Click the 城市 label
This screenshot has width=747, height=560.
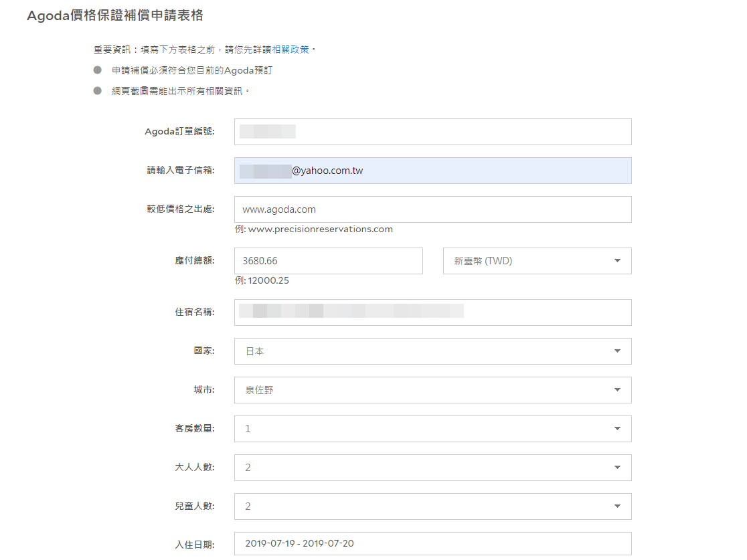pyautogui.click(x=204, y=389)
